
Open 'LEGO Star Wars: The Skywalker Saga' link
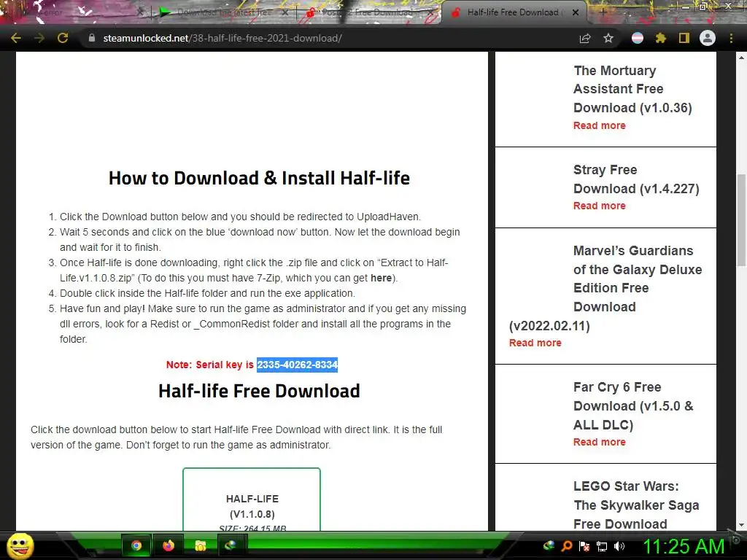coord(636,505)
